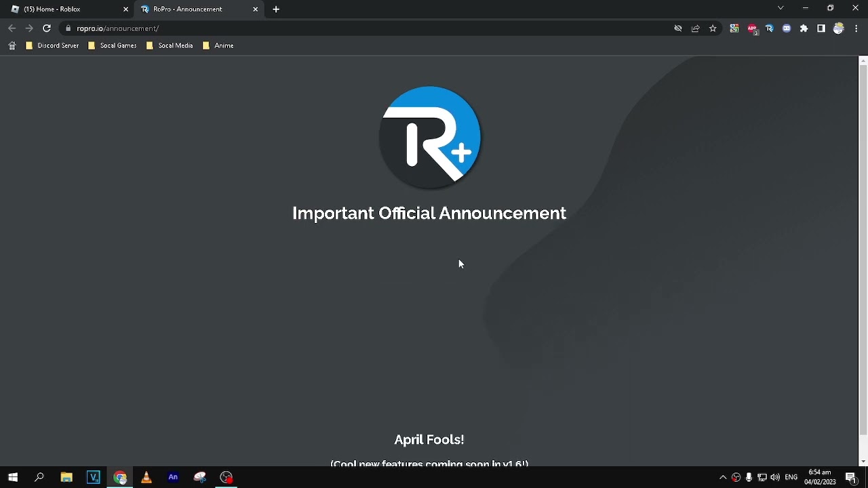Open the Socal Games bookmark folder
868x488 pixels.
(113, 45)
